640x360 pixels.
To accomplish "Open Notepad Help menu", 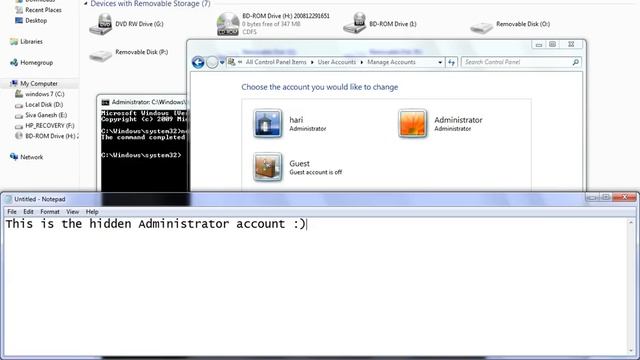I will tap(92, 212).
